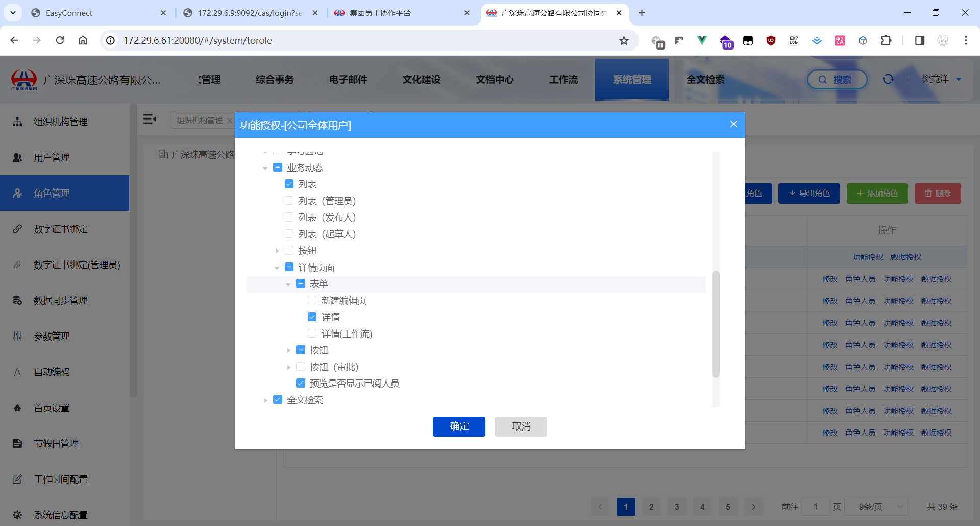Screen dimensions: 980x526
Task: Click the 添加角色 button
Action: [877, 194]
